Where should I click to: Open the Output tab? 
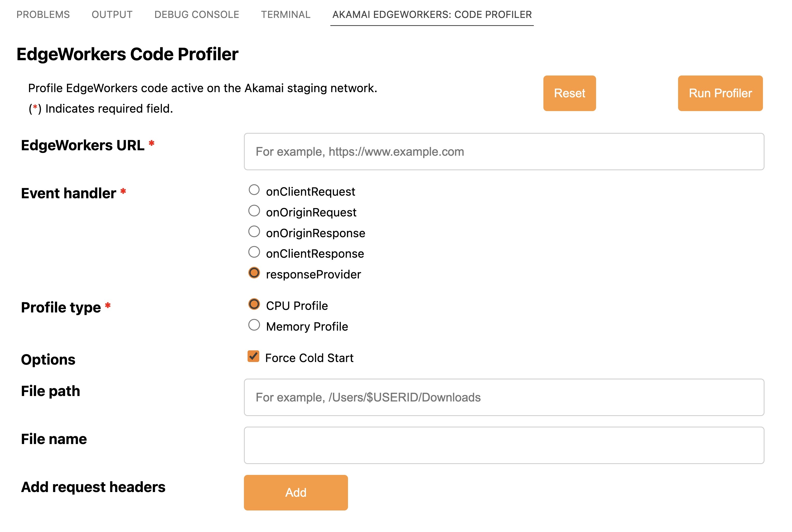point(112,15)
